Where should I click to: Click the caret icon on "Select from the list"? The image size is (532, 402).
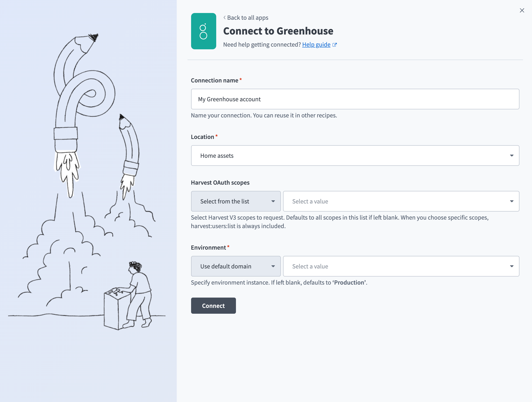pos(273,201)
